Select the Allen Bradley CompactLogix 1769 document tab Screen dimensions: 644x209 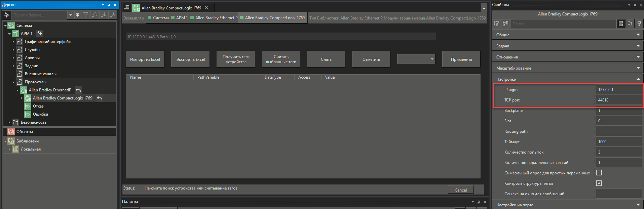(x=171, y=8)
